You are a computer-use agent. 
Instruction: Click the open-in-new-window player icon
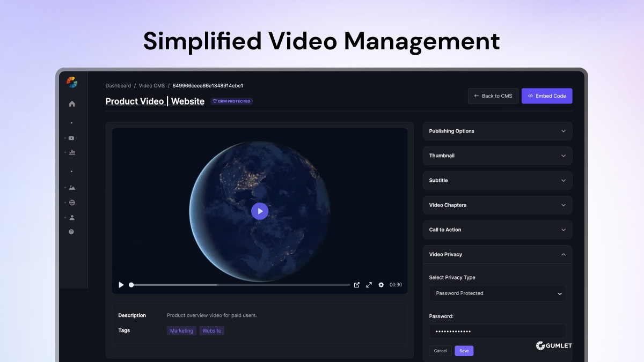coord(356,285)
